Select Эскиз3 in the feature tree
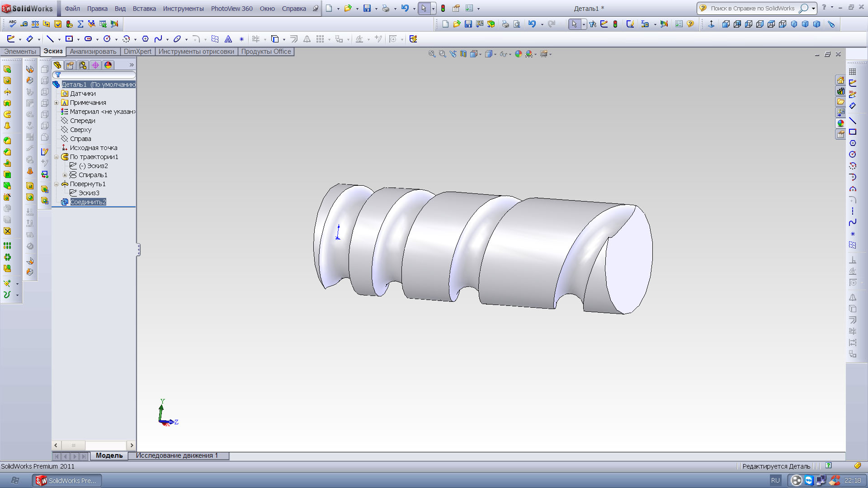The width and height of the screenshot is (868, 488). click(89, 193)
